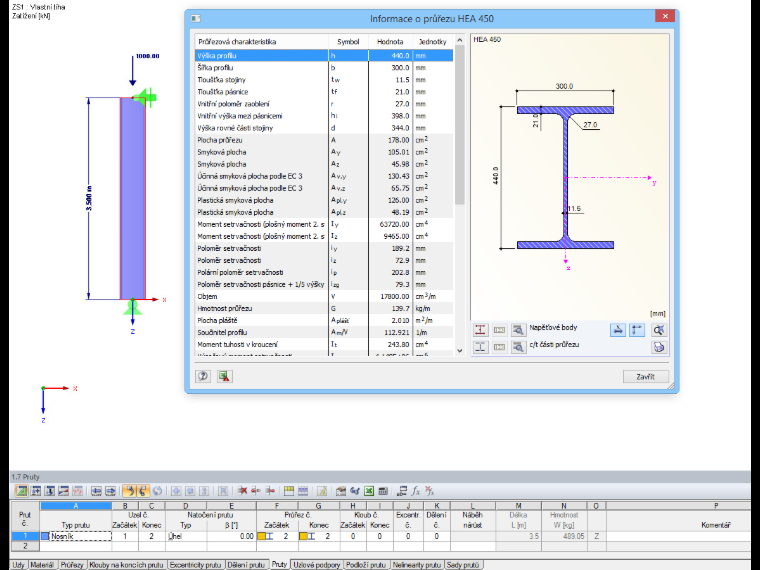Screen dimensions: 760x570
Task: Open the Klouby na koncích prutu tab
Action: pos(127,565)
